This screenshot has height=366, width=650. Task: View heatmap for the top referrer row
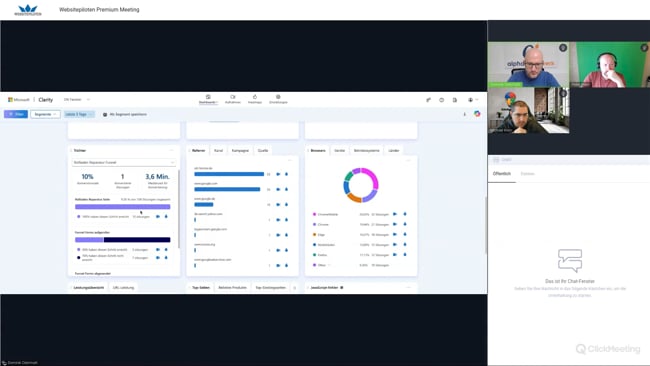[286, 174]
